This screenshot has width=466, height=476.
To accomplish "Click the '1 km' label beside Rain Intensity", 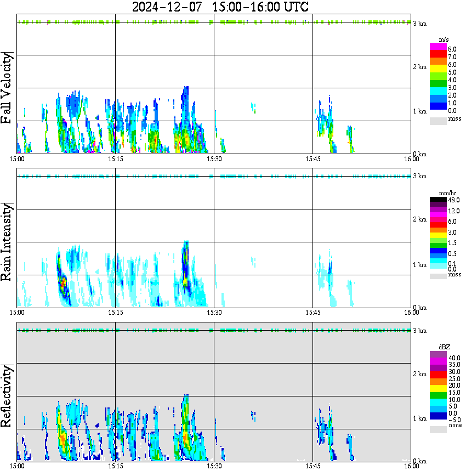I will click(x=419, y=265).
